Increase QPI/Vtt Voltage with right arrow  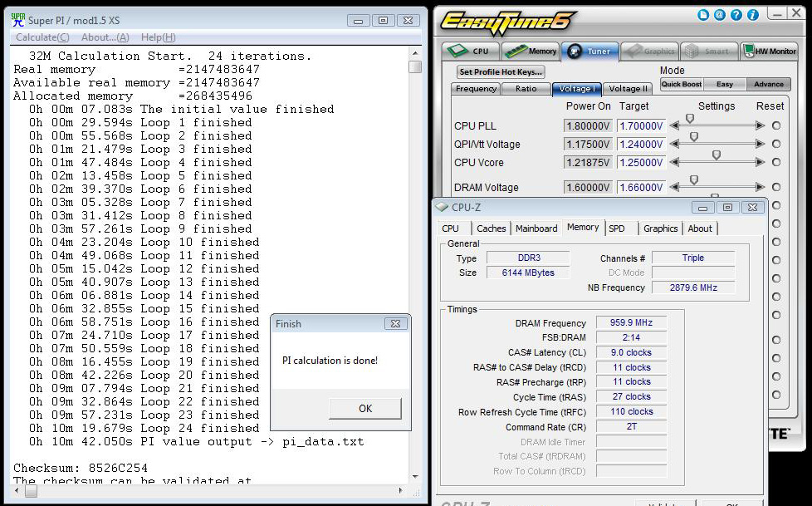(x=760, y=144)
